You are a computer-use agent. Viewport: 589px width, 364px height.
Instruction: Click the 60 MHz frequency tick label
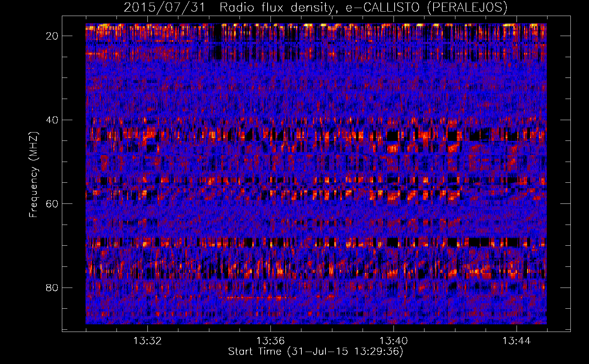click(52, 204)
